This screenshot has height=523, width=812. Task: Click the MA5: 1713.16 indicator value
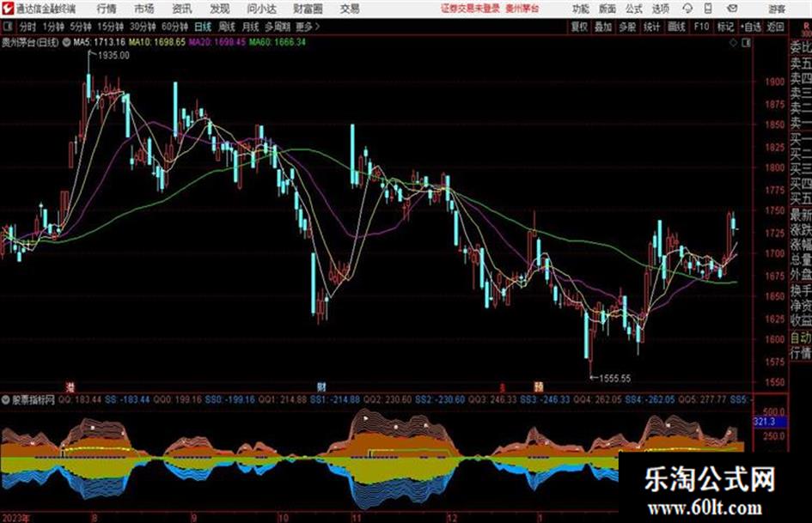pos(100,42)
